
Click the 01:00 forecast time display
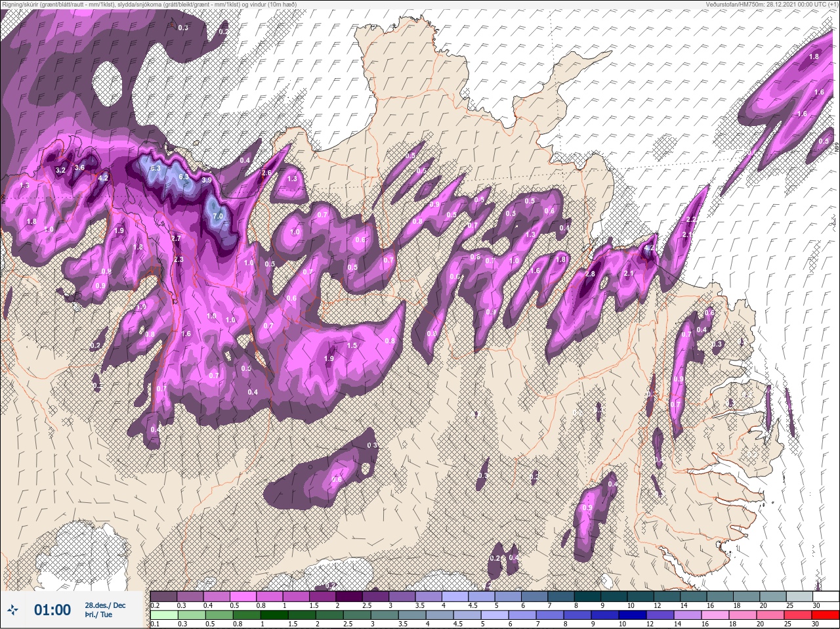[x=52, y=610]
